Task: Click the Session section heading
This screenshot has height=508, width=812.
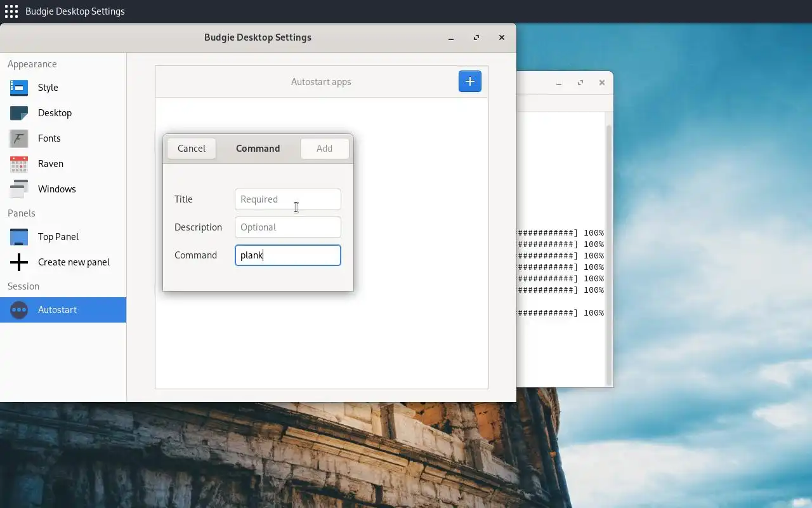Action: pyautogui.click(x=23, y=286)
